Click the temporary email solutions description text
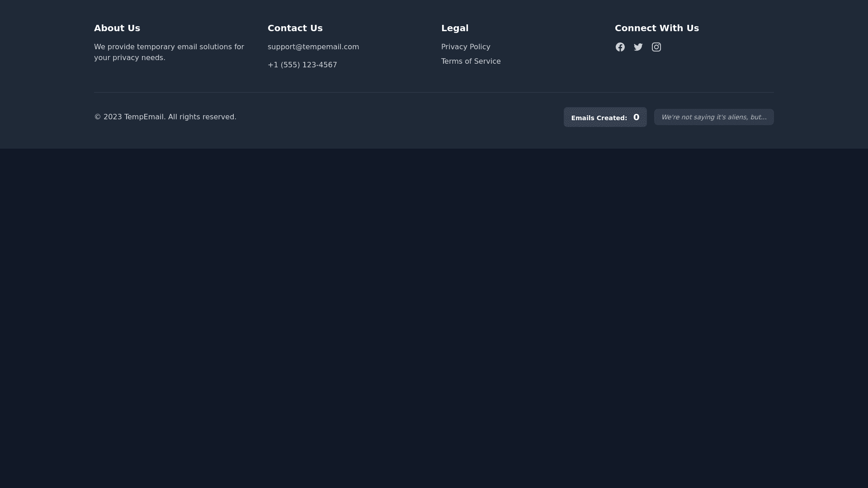This screenshot has width=868, height=488. 169,47
